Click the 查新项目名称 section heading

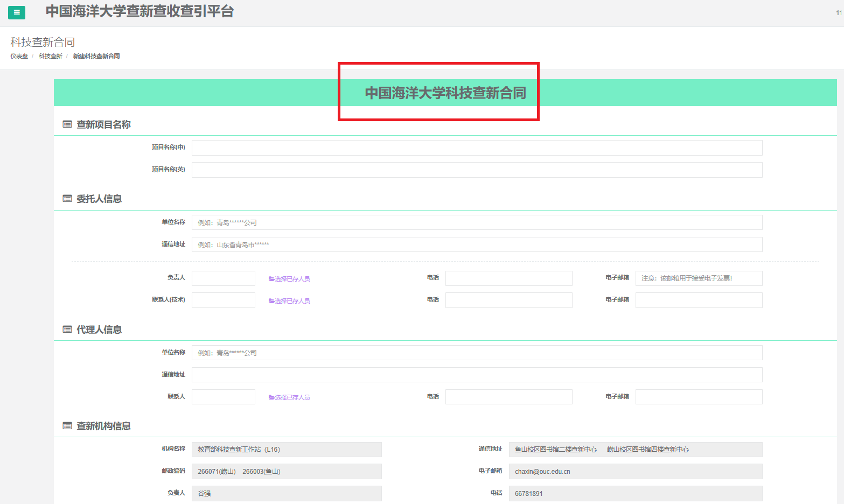(103, 124)
